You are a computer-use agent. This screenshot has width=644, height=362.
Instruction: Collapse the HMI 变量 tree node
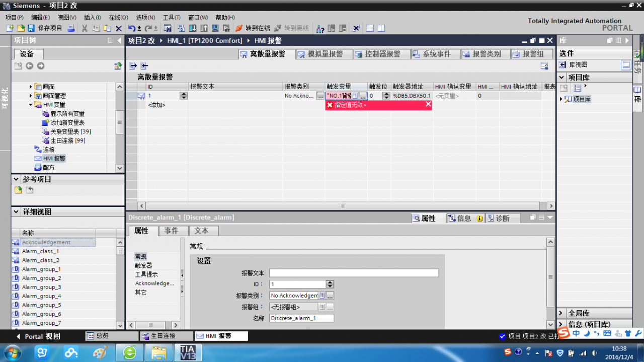(x=31, y=105)
